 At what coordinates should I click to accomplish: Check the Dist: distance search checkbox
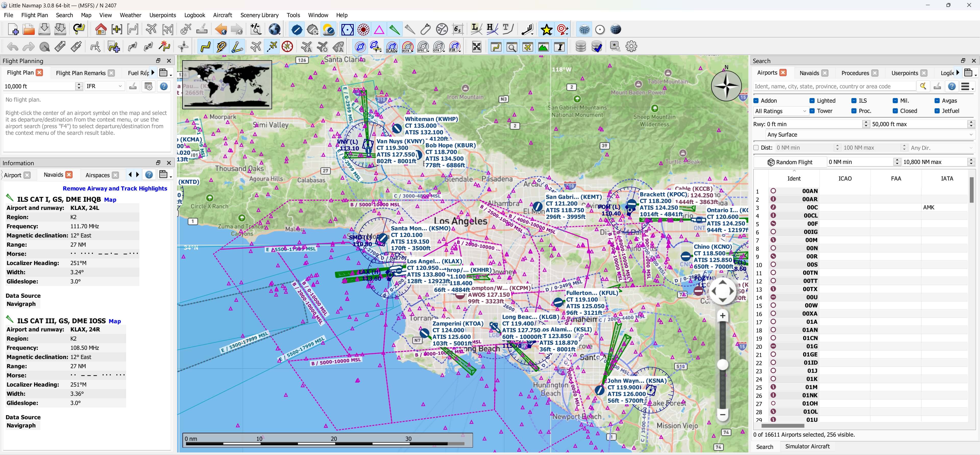pos(756,148)
